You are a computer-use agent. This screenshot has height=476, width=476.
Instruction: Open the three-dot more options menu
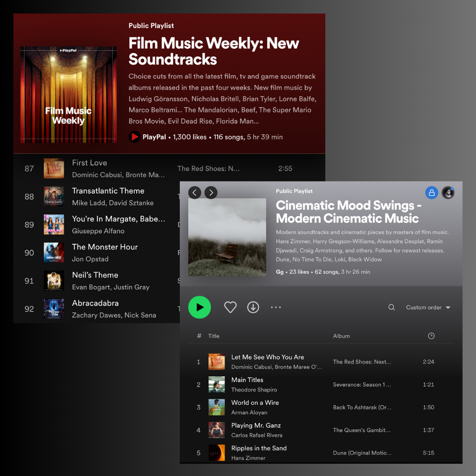coord(276,307)
